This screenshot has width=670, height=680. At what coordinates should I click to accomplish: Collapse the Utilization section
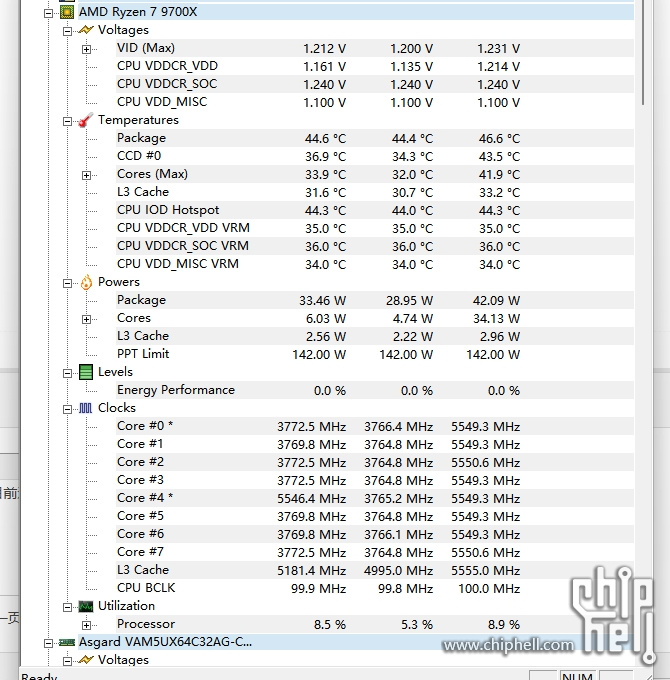[67, 608]
